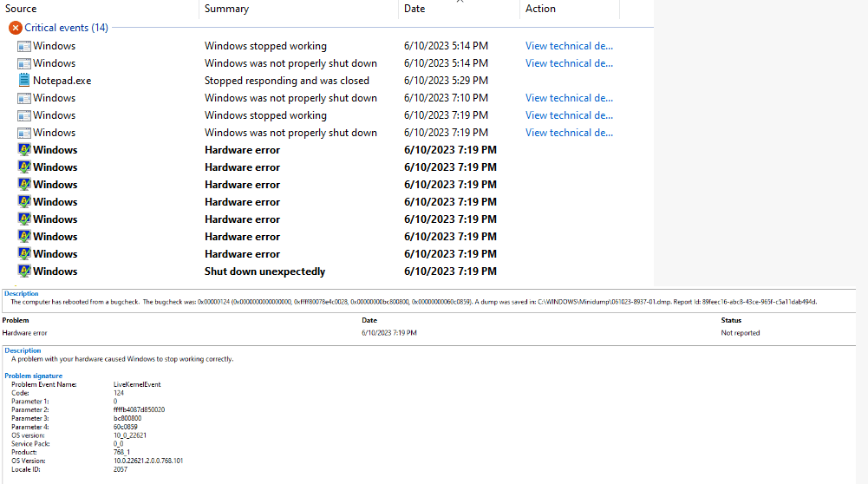View technical details for 7:19 PM improper shutdown
The height and width of the screenshot is (484, 868).
[x=569, y=133]
